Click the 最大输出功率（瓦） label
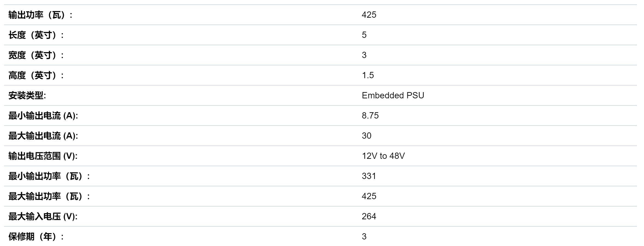644x246 pixels. tap(49, 196)
